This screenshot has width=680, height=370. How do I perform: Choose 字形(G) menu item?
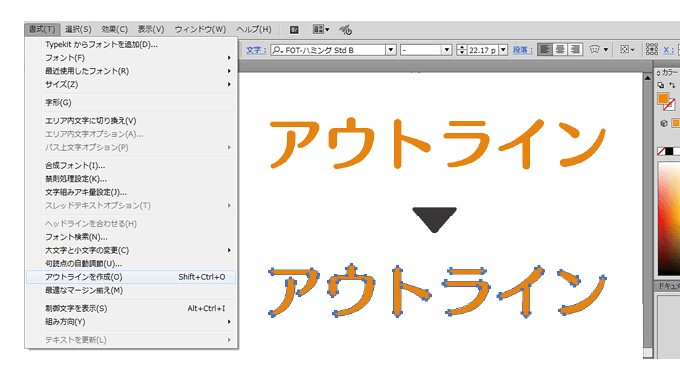[132, 102]
